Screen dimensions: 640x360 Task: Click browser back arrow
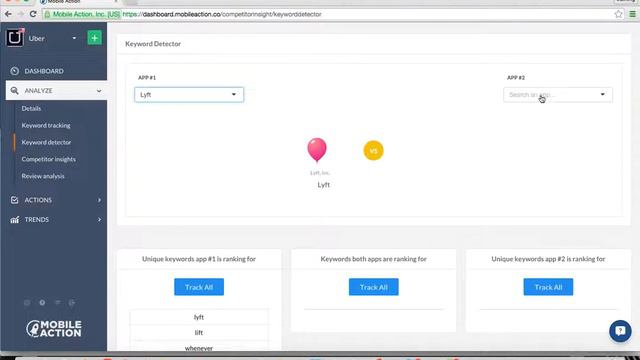tap(8, 14)
